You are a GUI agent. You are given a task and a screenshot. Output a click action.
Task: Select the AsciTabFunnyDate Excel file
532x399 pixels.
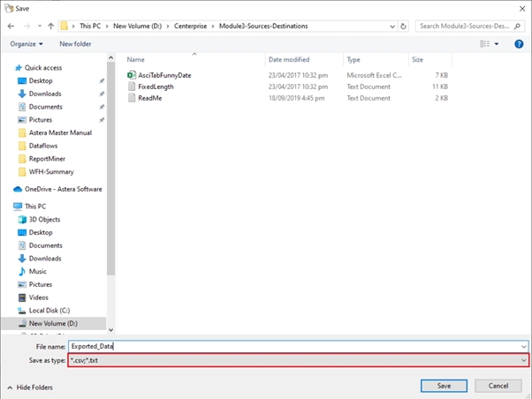click(x=163, y=75)
